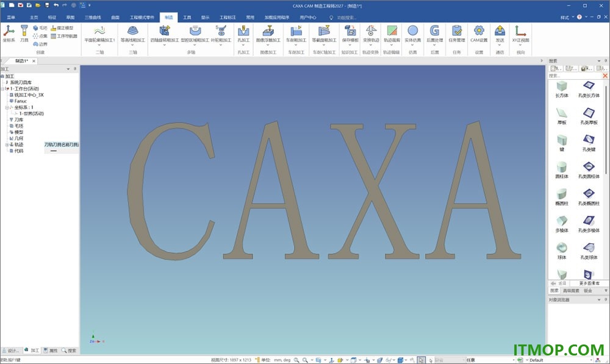Click the 坐标系 coordinate system tool
This screenshot has height=364, width=610.
(x=9, y=34)
